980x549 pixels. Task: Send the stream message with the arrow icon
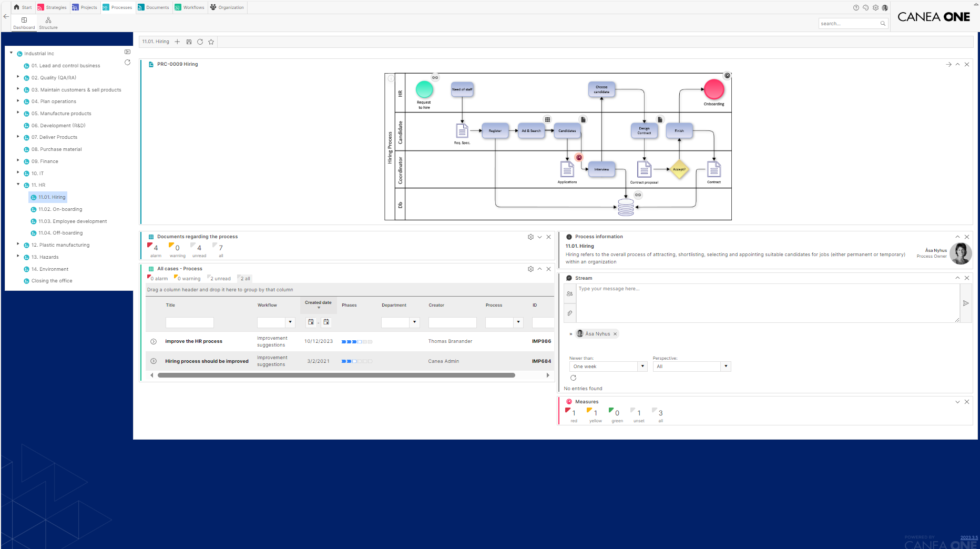(x=966, y=303)
